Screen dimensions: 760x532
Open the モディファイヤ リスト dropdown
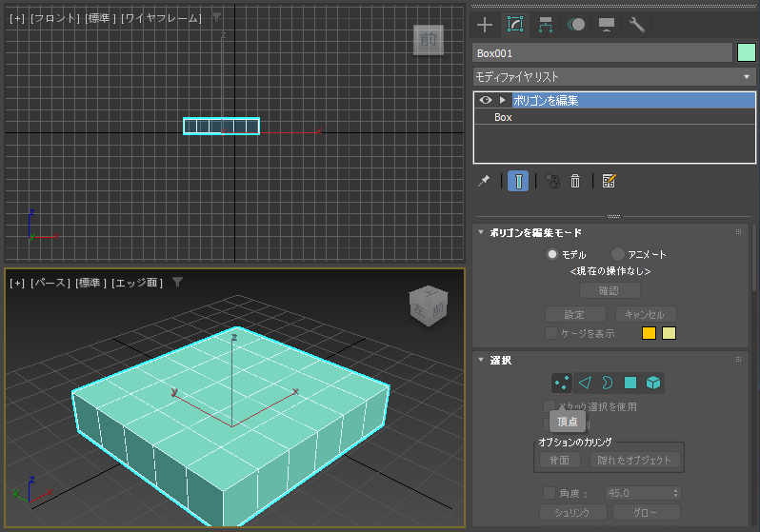613,77
